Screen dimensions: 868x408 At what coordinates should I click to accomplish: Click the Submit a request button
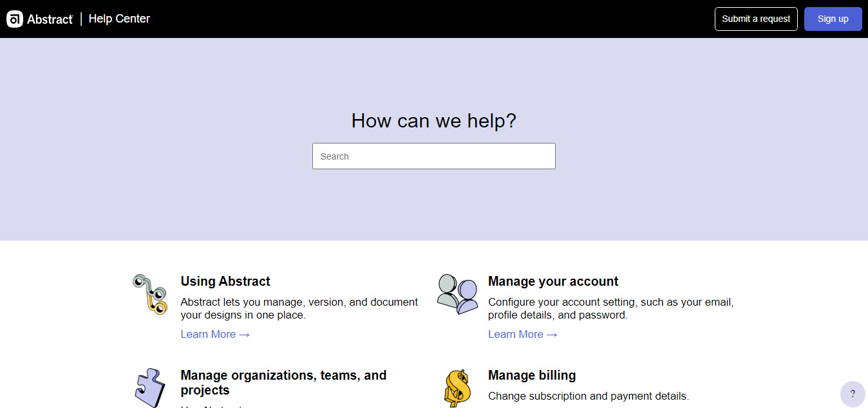click(x=756, y=19)
